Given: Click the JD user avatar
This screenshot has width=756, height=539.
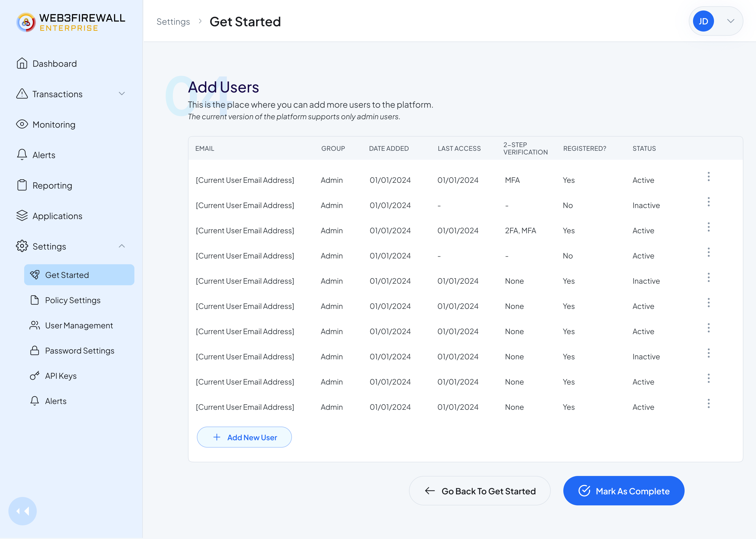Looking at the screenshot, I should pyautogui.click(x=703, y=21).
